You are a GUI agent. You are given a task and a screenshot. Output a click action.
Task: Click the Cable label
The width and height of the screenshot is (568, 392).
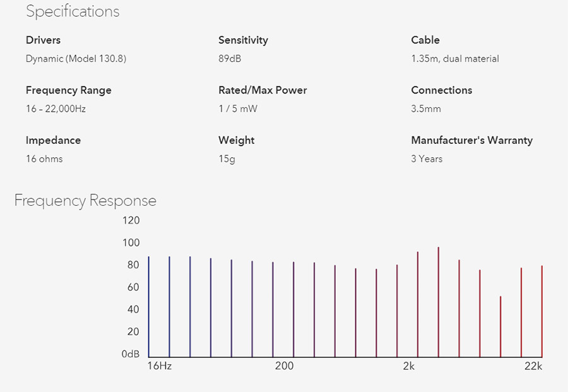425,40
